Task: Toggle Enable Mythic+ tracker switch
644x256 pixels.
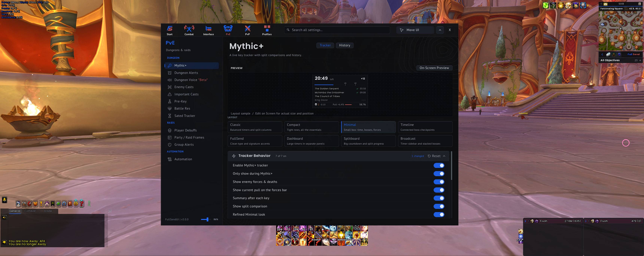Action: pos(439,165)
